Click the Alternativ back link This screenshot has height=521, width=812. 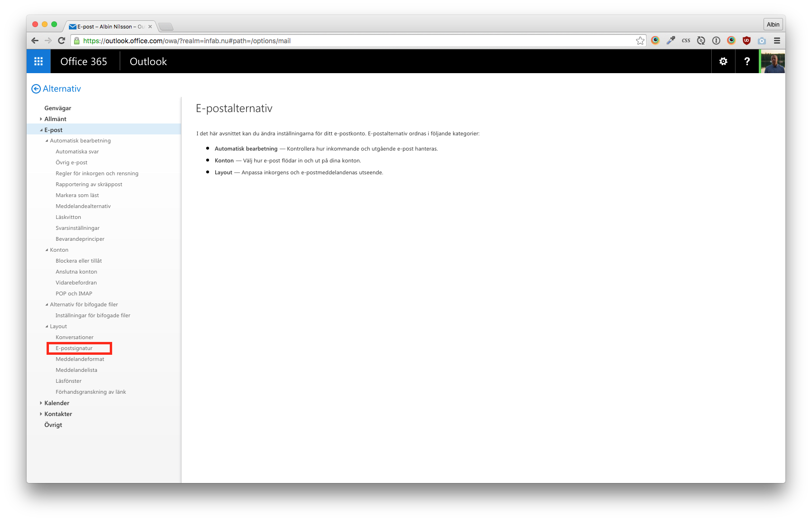pos(62,89)
